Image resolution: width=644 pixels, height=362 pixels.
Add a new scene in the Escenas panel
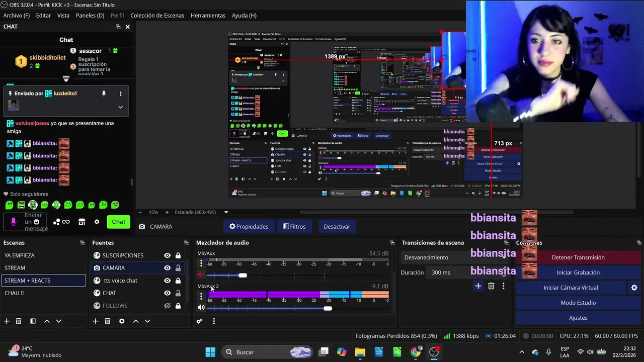click(x=7, y=321)
